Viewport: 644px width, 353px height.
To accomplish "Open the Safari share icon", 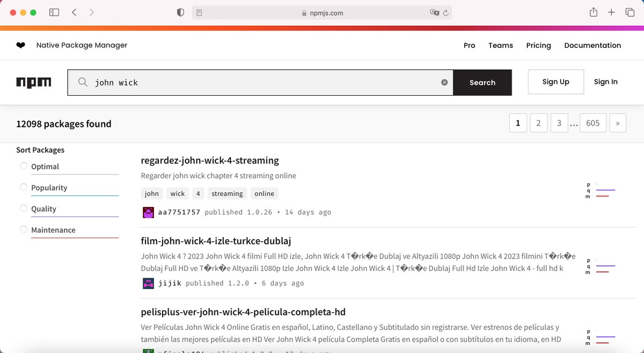I will (x=594, y=12).
